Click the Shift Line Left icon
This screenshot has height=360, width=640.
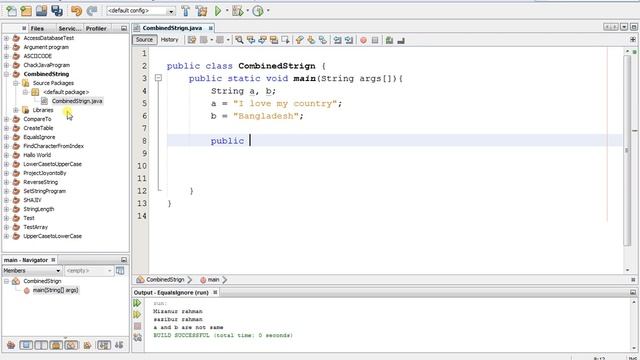tap(337, 40)
